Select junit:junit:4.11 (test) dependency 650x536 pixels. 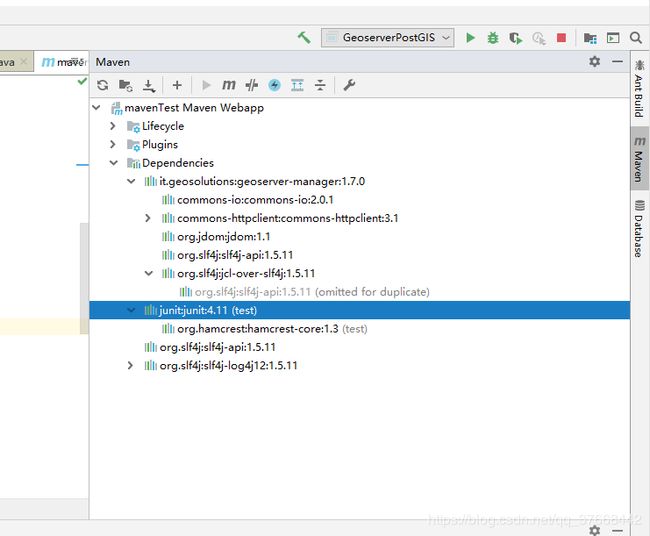(359, 310)
